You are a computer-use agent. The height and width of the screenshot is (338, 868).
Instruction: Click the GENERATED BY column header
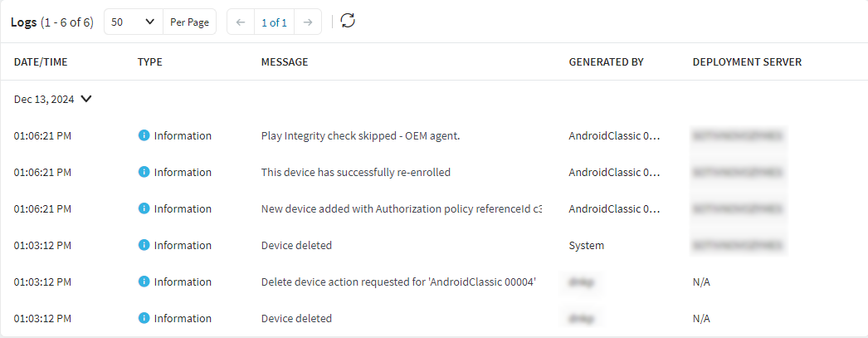606,62
